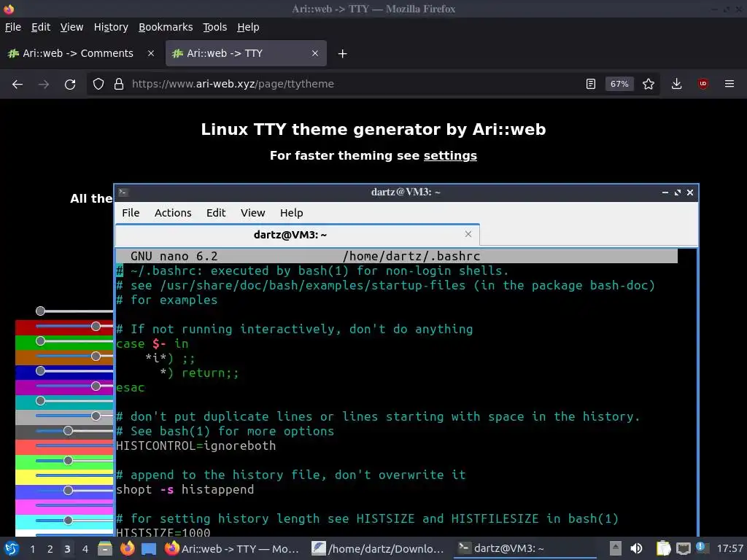Click the cyan color slider handle
The width and height of the screenshot is (747, 560).
click(68, 521)
